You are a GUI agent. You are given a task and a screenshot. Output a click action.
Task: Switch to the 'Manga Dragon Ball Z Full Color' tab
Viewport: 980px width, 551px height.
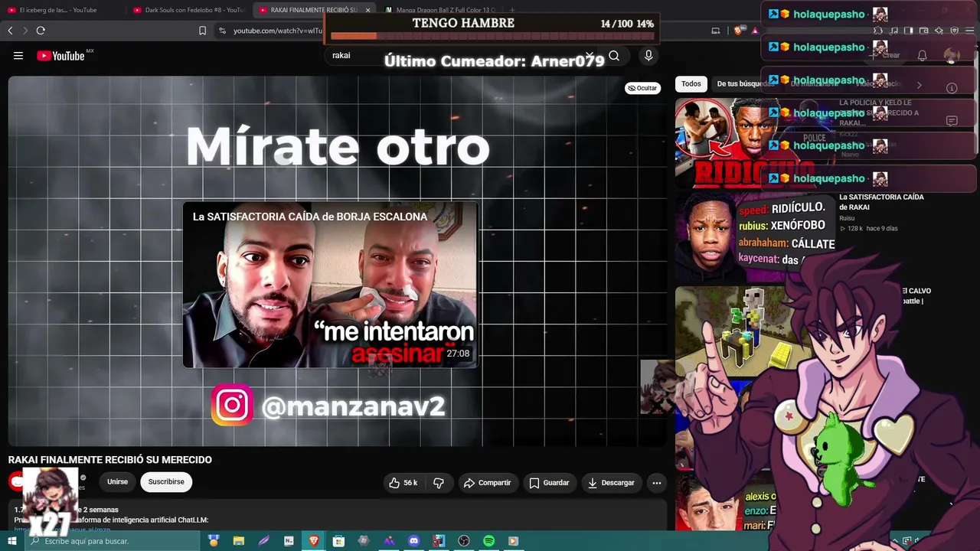[x=442, y=10]
